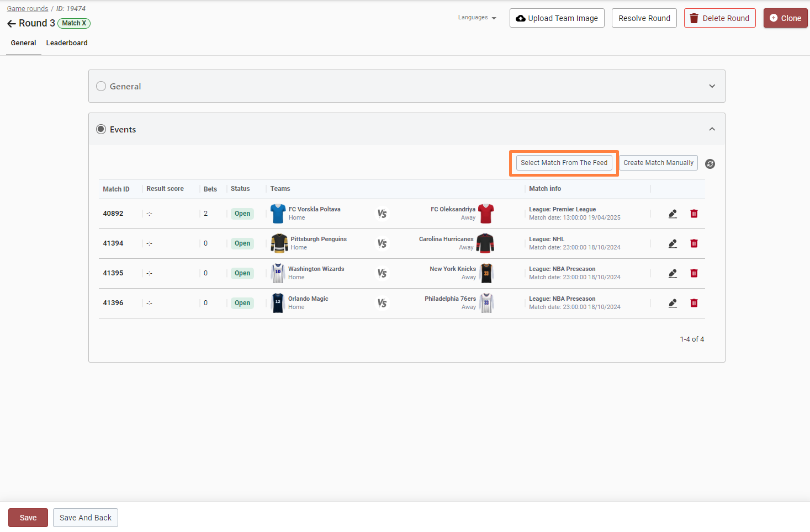This screenshot has height=532, width=810.
Task: Select the Events section radio button
Action: point(101,129)
